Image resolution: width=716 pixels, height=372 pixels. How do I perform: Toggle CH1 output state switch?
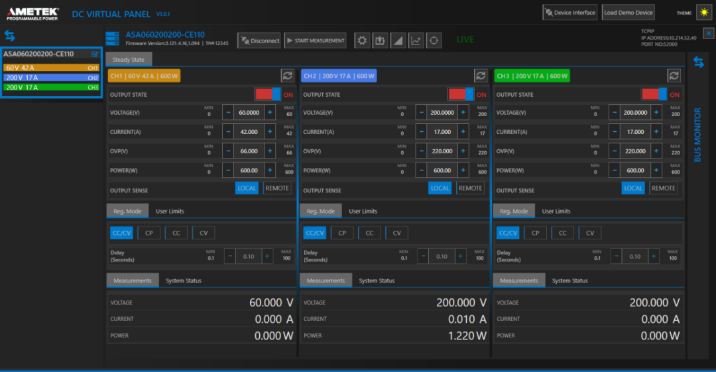(x=268, y=94)
